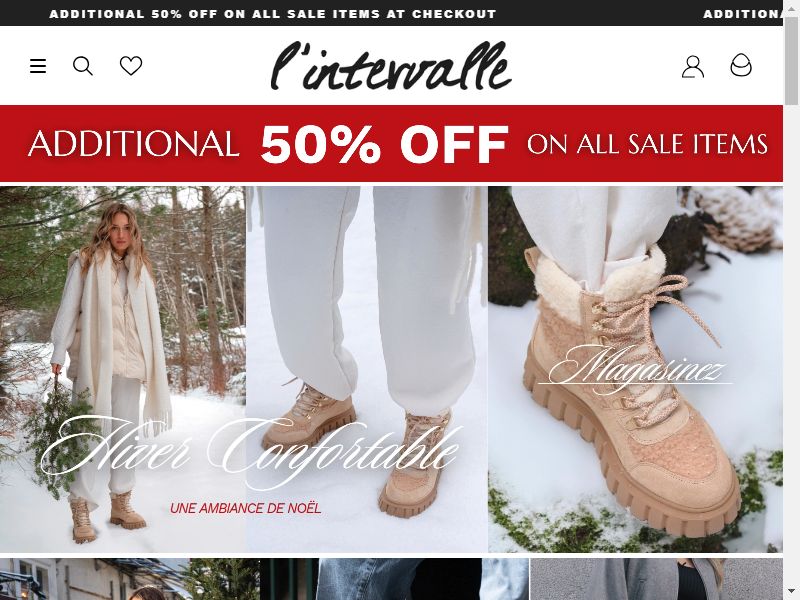Screen dimensions: 800x600
Task: Click the red 50% OFF sale banner
Action: tap(391, 143)
